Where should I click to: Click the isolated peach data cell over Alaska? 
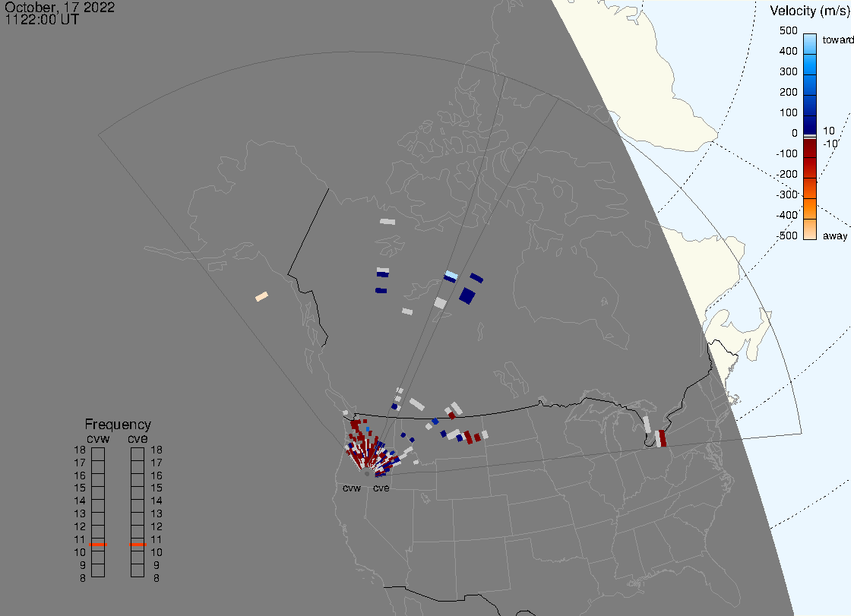point(261,296)
